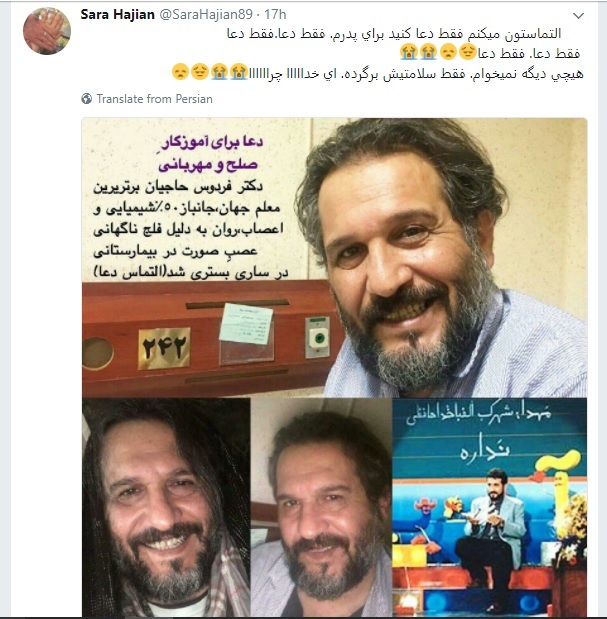The image size is (607, 619).
Task: Click the first line of the Persian tweet text
Action: coord(394,34)
